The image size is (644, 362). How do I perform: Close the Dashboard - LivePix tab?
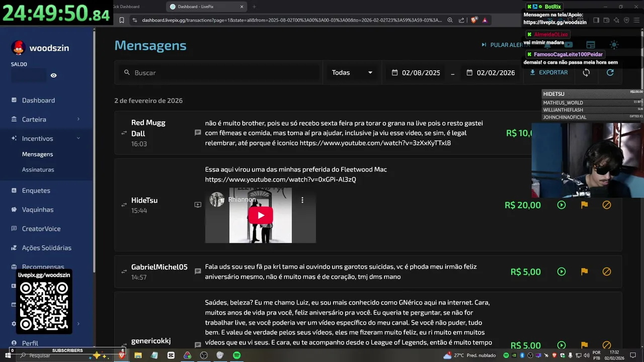(242, 7)
